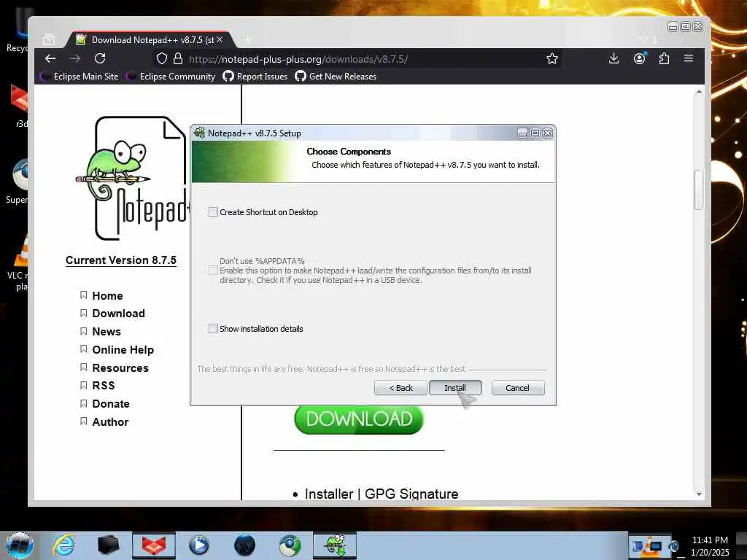Open the dark globe browser taskbar icon
747x560 pixels.
[x=244, y=545]
